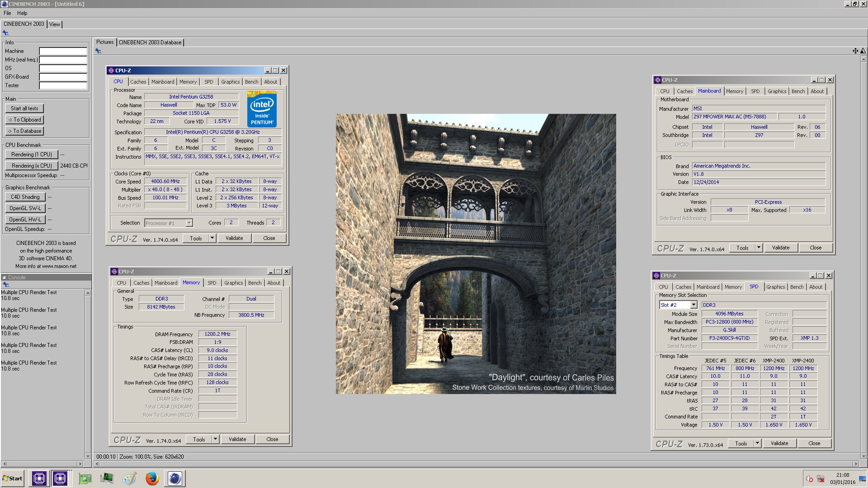868x488 pixels.
Task: Open the Processor #1 selection dropdown
Action: click(x=189, y=223)
